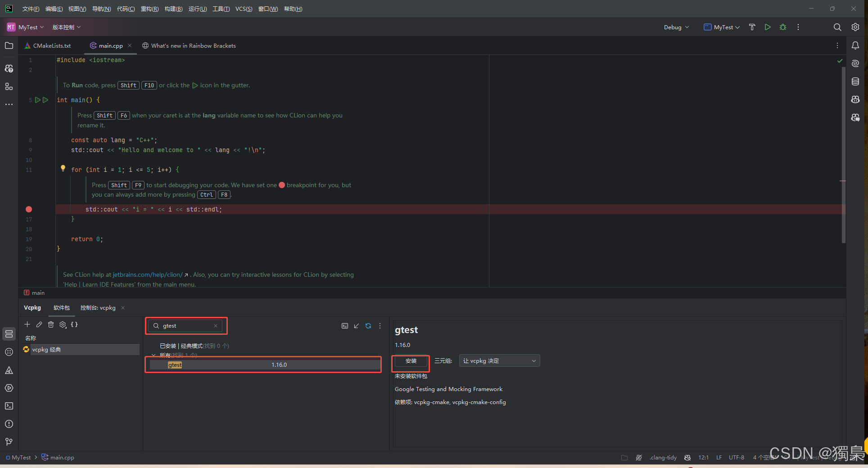Viewport: 868px width, 468px height.
Task: Click the 12:1 caret position entry
Action: point(704,458)
